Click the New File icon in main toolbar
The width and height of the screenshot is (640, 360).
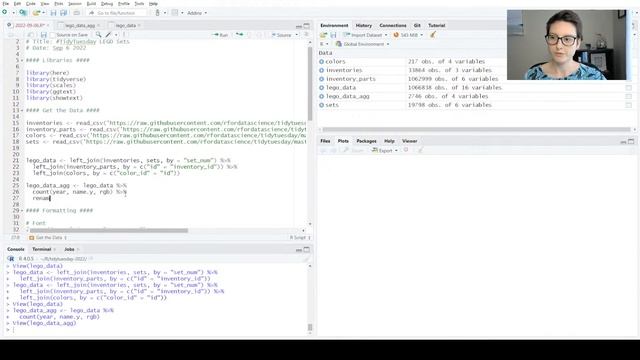(x=4, y=13)
